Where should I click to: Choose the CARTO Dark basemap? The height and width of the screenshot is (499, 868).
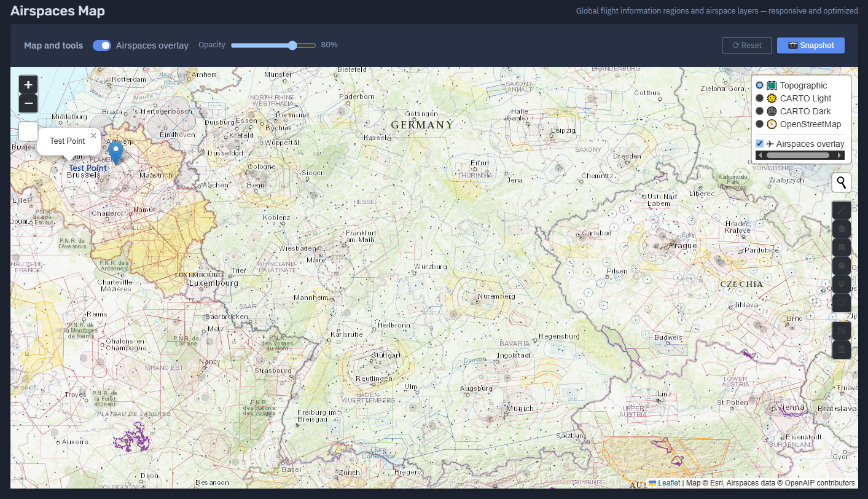760,111
